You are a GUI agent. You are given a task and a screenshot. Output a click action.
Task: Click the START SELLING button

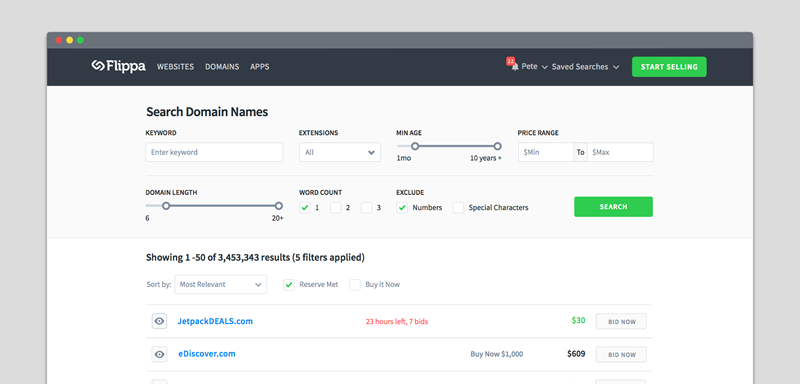(x=669, y=67)
